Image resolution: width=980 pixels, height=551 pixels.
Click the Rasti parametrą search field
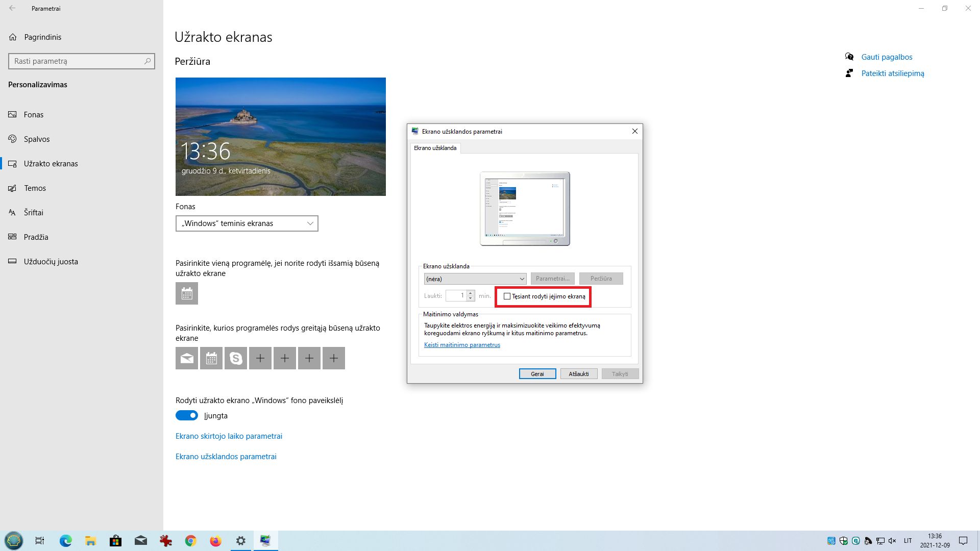click(77, 61)
